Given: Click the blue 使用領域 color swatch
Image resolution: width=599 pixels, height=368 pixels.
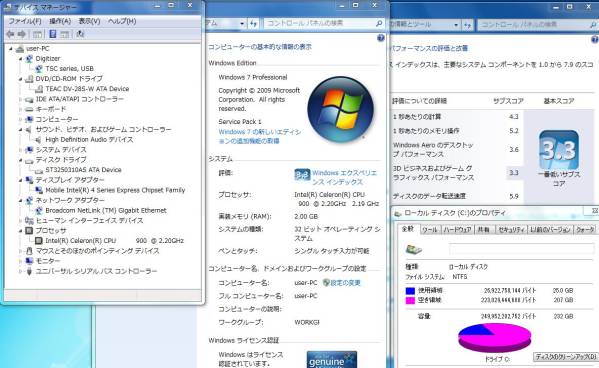Looking at the screenshot, I should tap(410, 291).
